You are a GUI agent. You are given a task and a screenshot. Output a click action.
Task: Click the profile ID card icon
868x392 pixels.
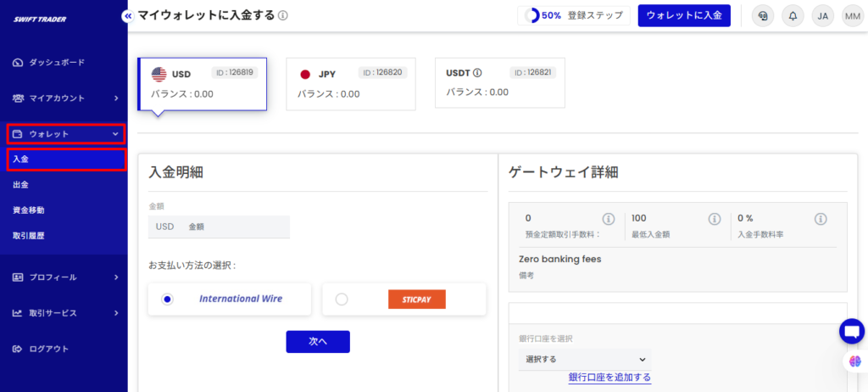18,277
